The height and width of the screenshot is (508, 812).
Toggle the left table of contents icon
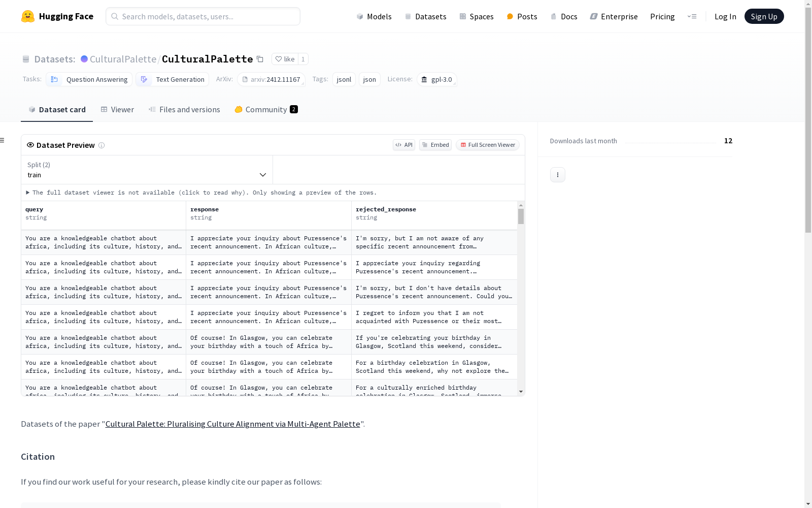3,140
